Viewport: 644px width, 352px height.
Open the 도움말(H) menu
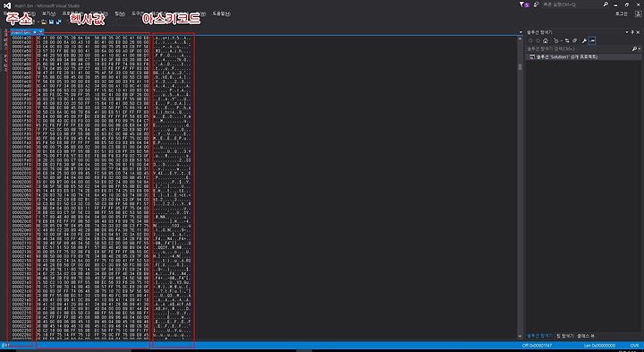[222, 13]
